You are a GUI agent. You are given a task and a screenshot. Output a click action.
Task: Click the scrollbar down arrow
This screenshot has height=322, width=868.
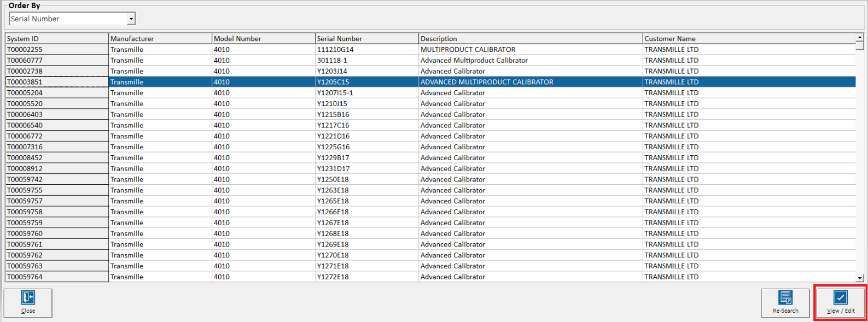point(860,278)
